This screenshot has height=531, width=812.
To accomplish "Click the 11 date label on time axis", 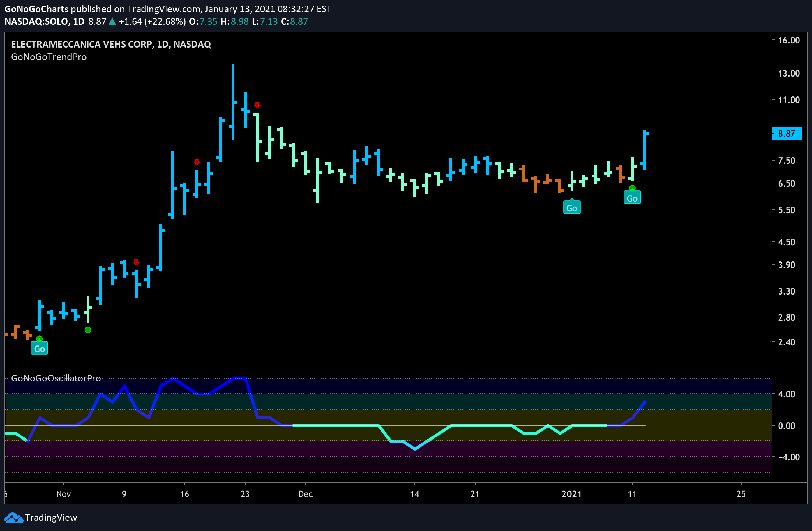I will (632, 494).
